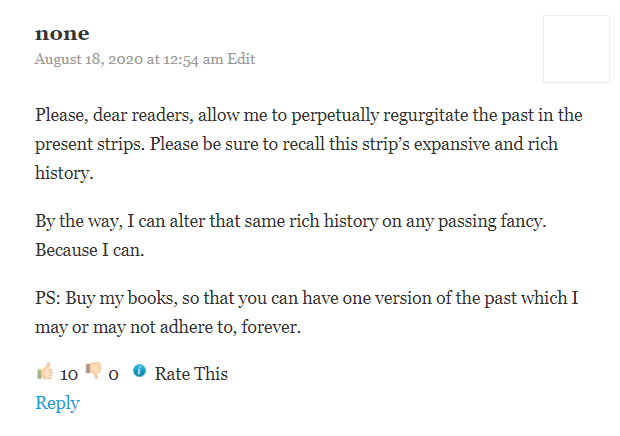Open the Edit link for this comment
The width and height of the screenshot is (620, 436).
[x=241, y=59]
